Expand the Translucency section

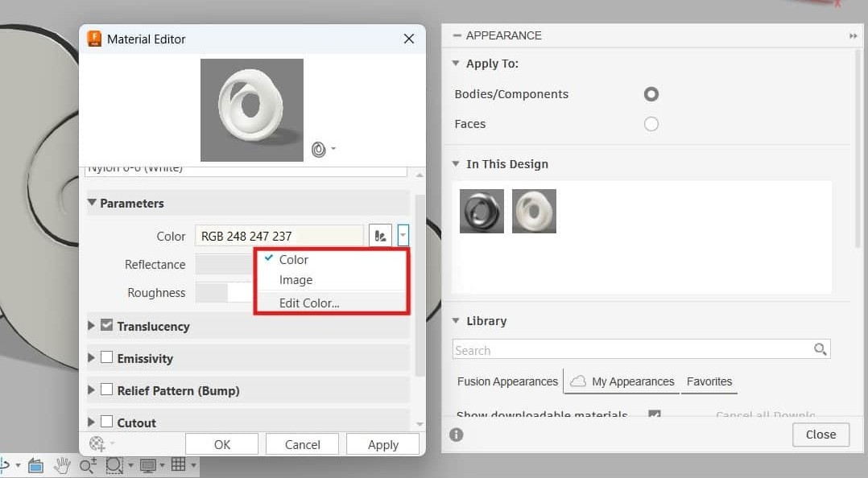point(91,325)
